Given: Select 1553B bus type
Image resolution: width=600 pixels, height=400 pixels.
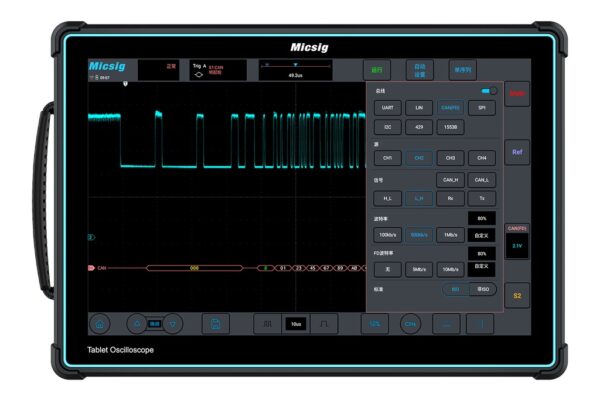Looking at the screenshot, I should click(x=450, y=127).
